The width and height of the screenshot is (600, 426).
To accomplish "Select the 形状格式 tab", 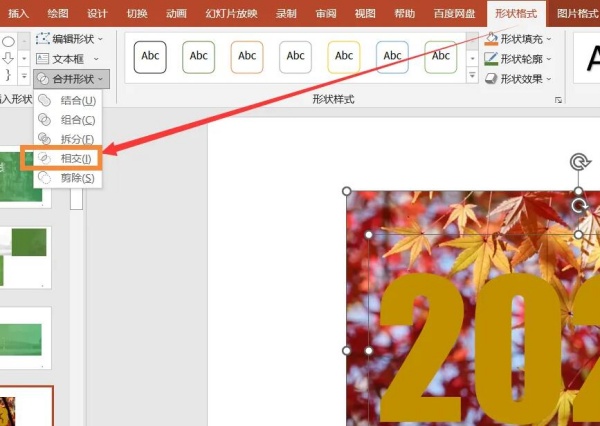I will pos(516,14).
